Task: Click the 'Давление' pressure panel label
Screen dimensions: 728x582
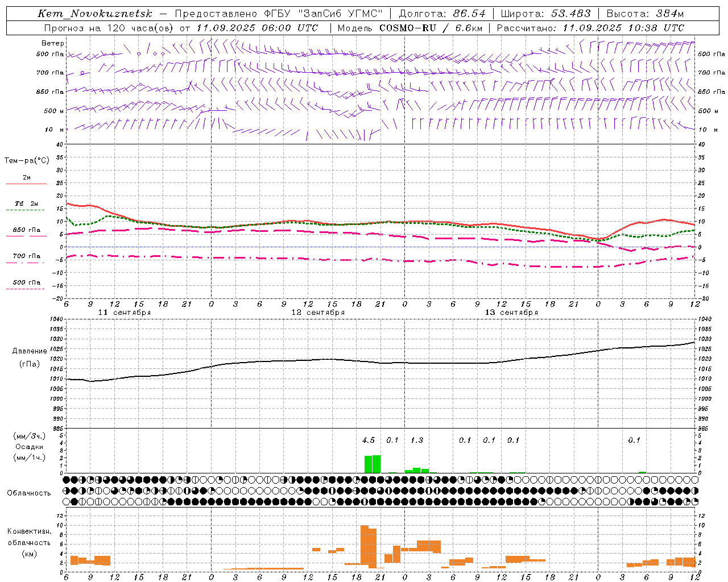Action: pos(30,351)
